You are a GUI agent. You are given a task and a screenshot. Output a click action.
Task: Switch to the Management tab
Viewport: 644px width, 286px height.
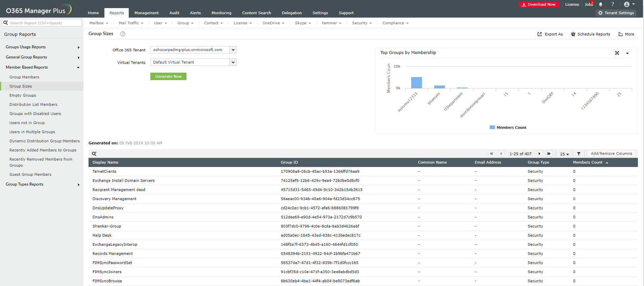[x=147, y=13]
